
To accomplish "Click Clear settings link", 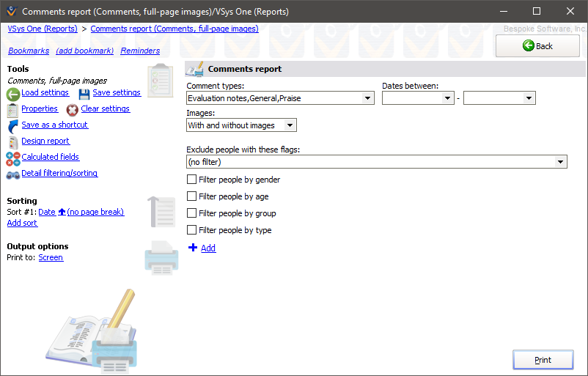I will 106,108.
